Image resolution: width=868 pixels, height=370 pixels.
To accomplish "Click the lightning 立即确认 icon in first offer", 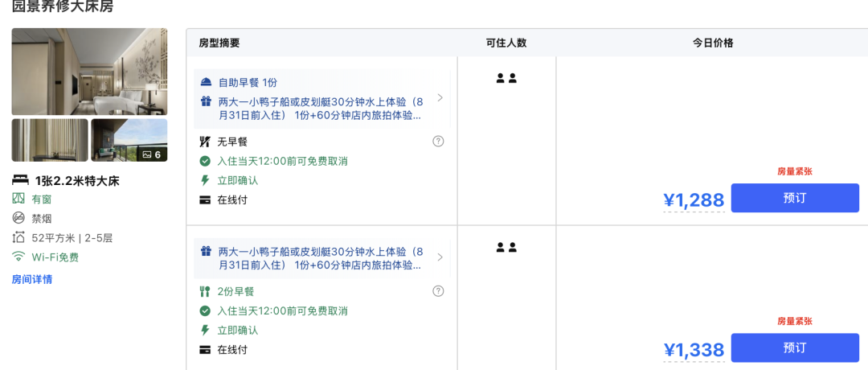I will coord(205,180).
